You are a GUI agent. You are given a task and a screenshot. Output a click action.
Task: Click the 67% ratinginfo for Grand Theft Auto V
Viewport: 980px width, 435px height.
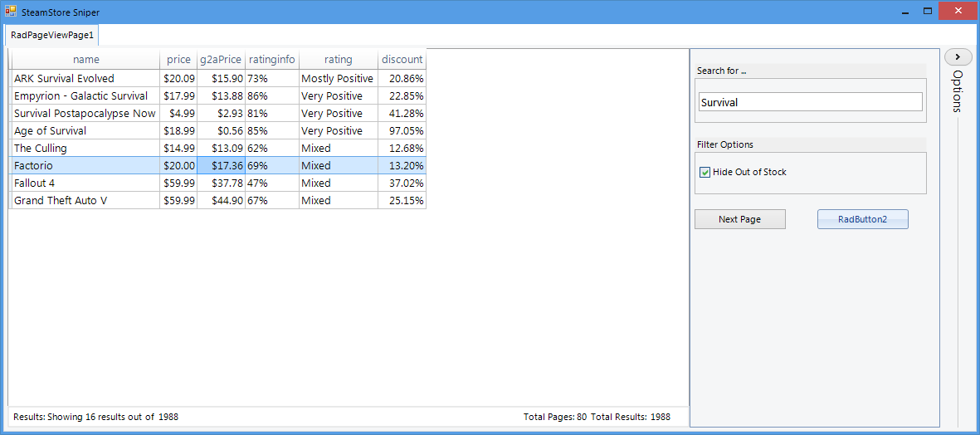pos(272,201)
